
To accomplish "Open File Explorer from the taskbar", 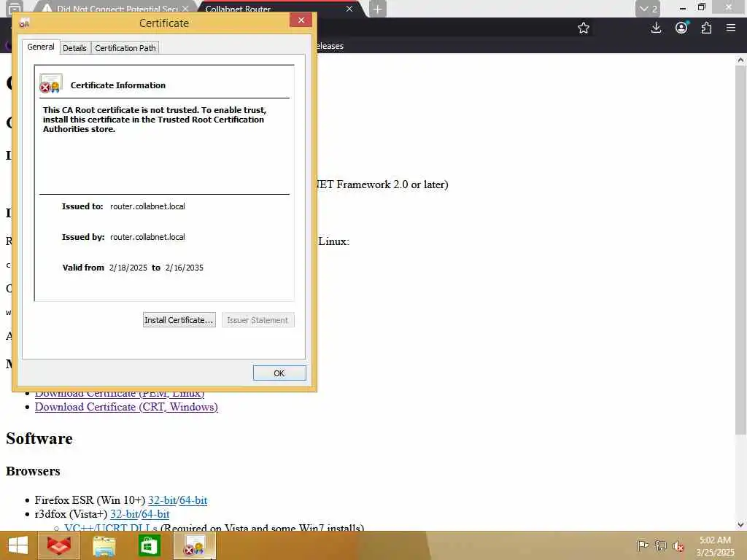I will tap(104, 545).
